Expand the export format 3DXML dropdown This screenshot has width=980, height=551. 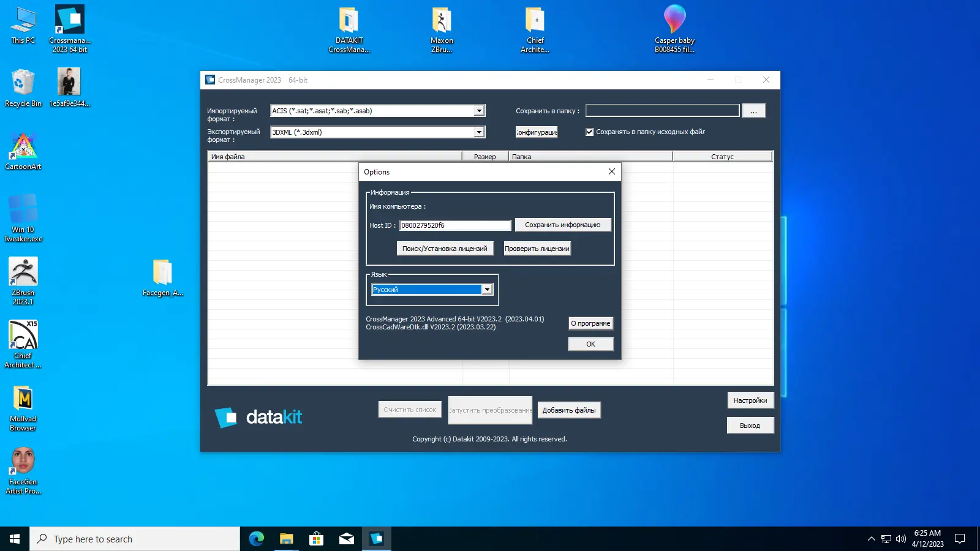click(479, 132)
